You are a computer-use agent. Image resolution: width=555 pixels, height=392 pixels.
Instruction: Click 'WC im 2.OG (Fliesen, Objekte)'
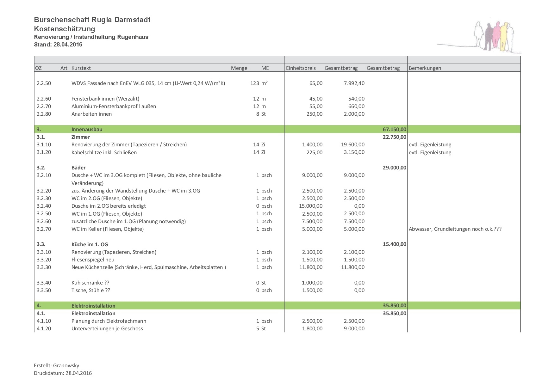click(x=107, y=199)
